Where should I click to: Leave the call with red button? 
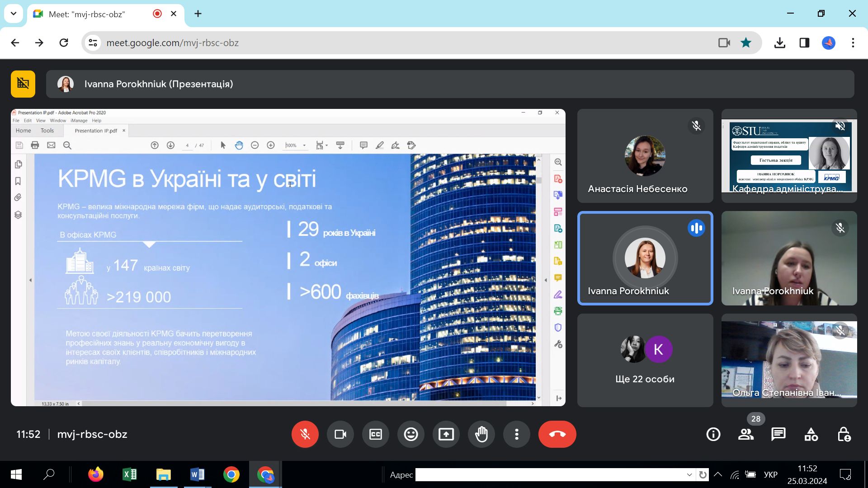(x=557, y=434)
